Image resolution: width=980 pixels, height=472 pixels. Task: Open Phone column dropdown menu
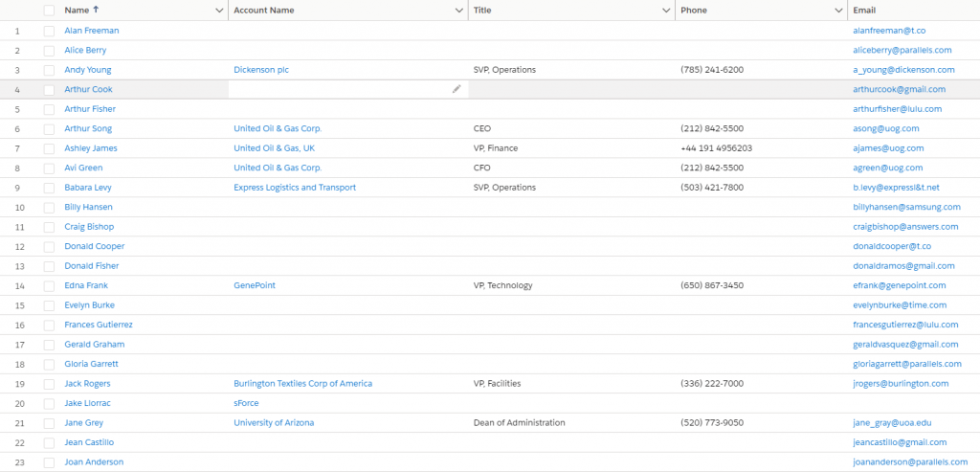(x=838, y=11)
